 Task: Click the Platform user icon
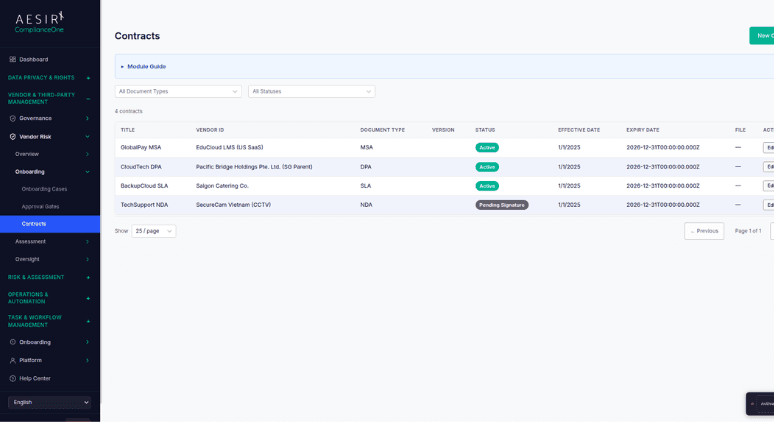(13, 360)
